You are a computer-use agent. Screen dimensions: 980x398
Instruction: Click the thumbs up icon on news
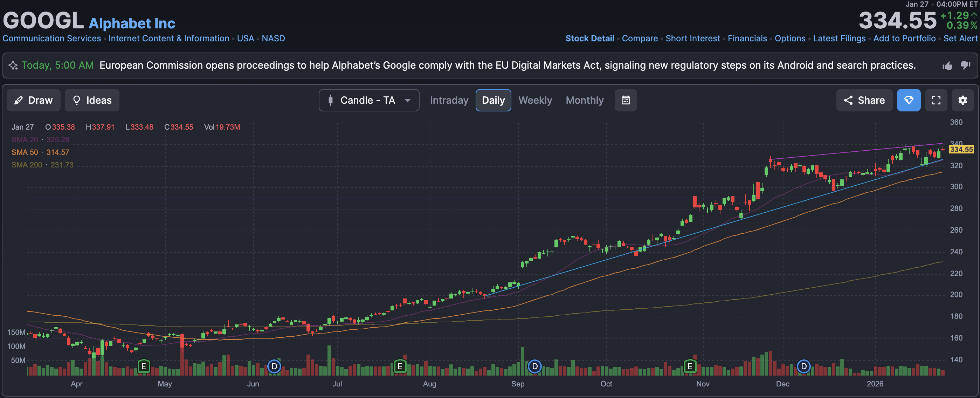pos(947,66)
